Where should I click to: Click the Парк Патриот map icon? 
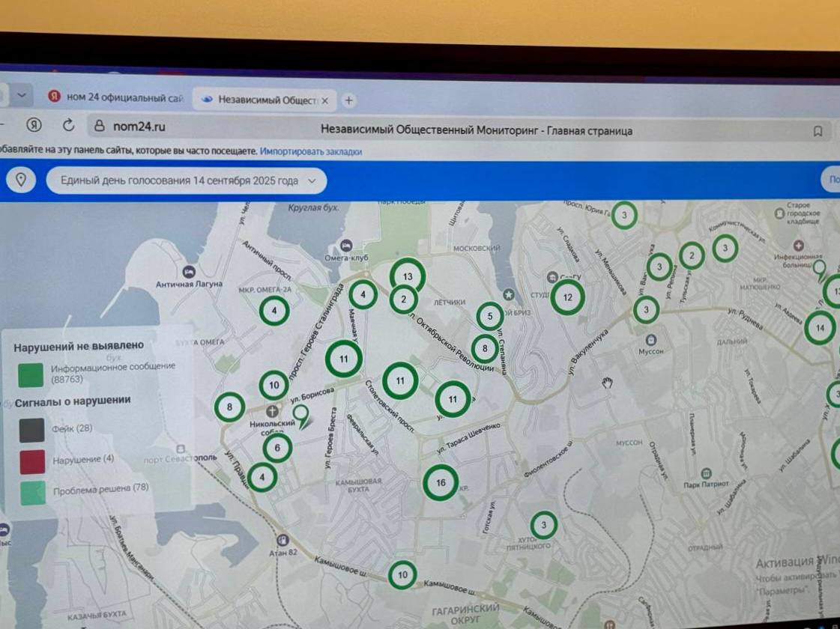(x=706, y=473)
